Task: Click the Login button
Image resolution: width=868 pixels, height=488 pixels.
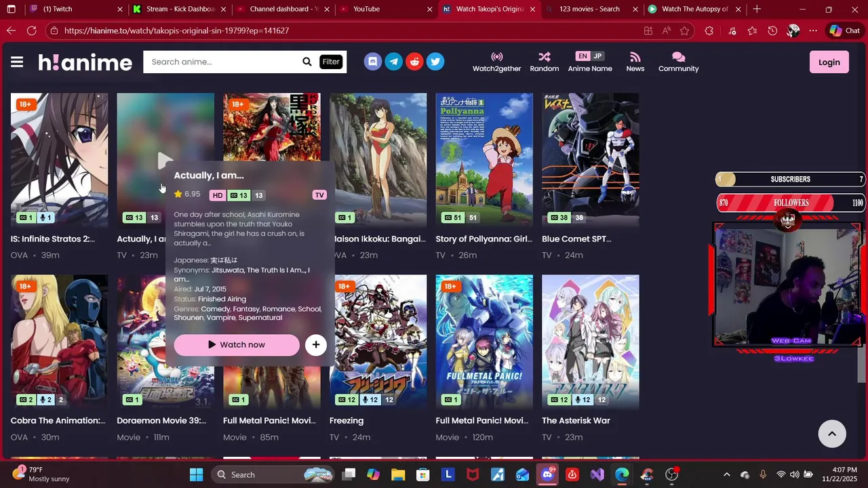Action: point(829,62)
